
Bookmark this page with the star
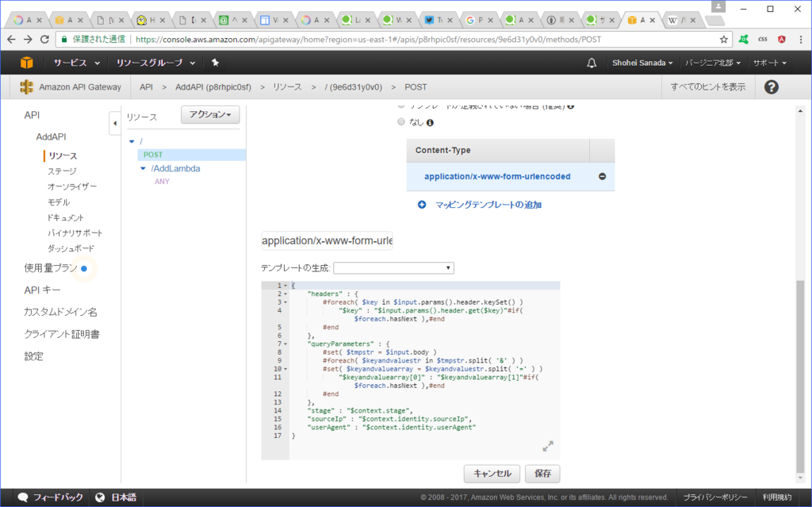pyautogui.click(x=723, y=40)
